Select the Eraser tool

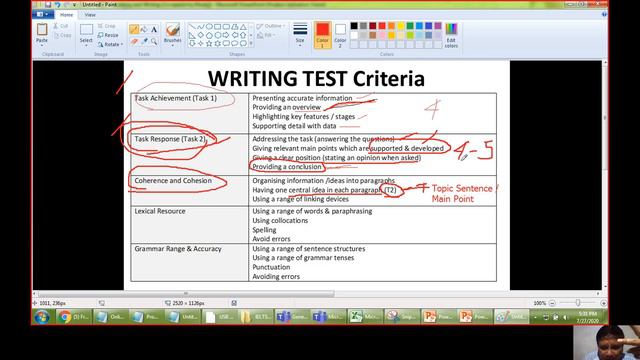pyautogui.click(x=134, y=41)
